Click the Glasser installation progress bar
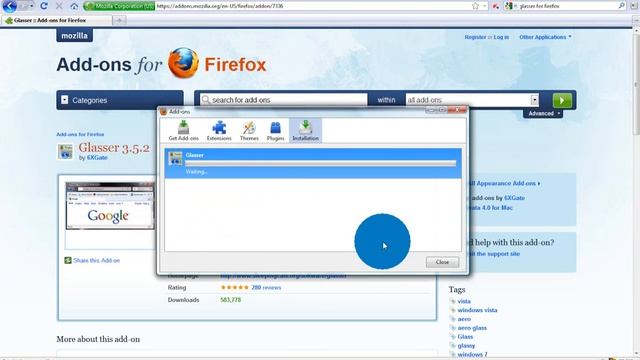The width and height of the screenshot is (640, 360). tap(321, 164)
